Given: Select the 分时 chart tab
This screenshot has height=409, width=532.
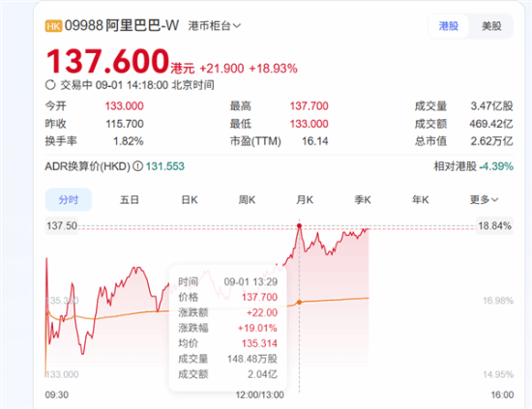Looking at the screenshot, I should (69, 200).
